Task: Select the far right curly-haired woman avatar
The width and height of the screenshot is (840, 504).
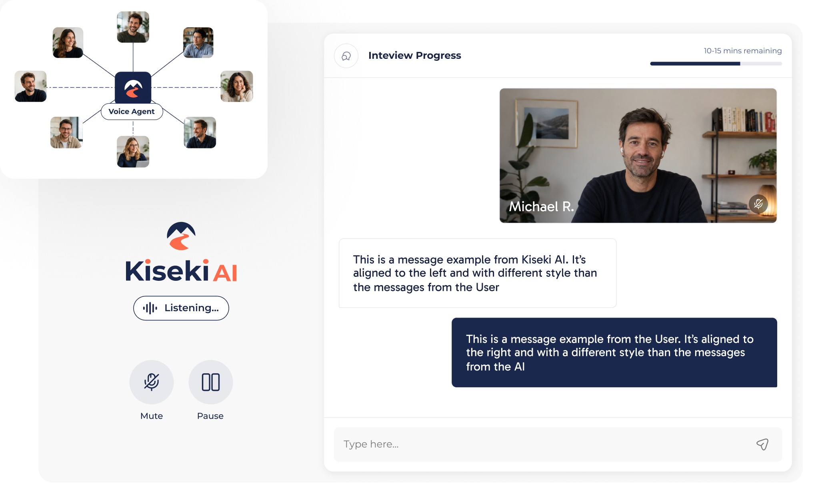Action: pos(237,86)
